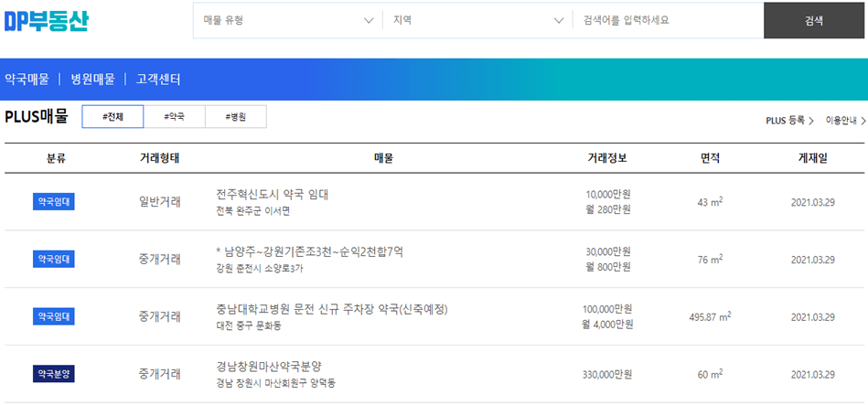The image size is (868, 405).
Task: Click 일반거래 in 전주혁신도시 row
Action: [x=159, y=202]
